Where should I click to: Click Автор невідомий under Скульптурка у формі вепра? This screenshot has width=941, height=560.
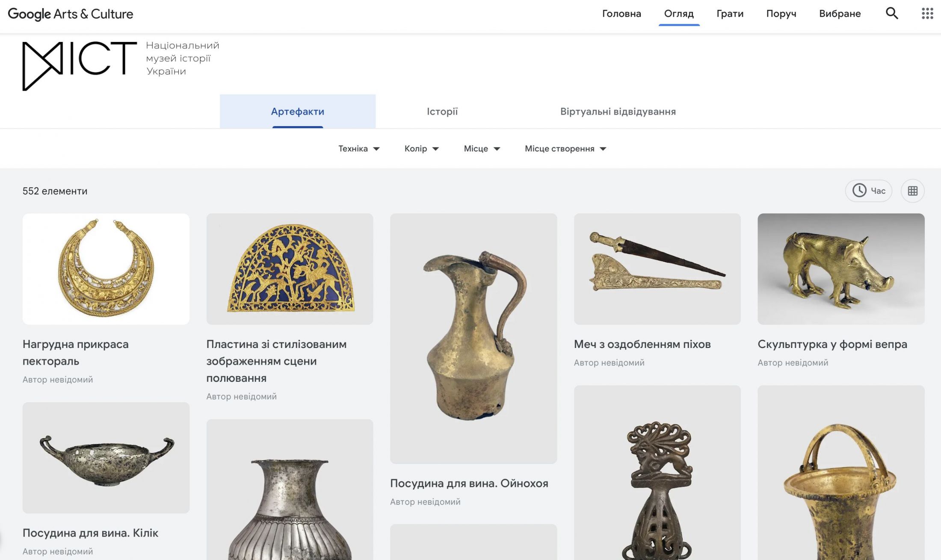tap(793, 363)
